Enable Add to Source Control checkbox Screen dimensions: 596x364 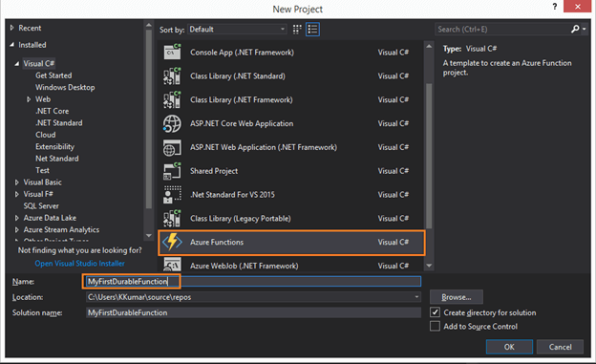coord(435,326)
